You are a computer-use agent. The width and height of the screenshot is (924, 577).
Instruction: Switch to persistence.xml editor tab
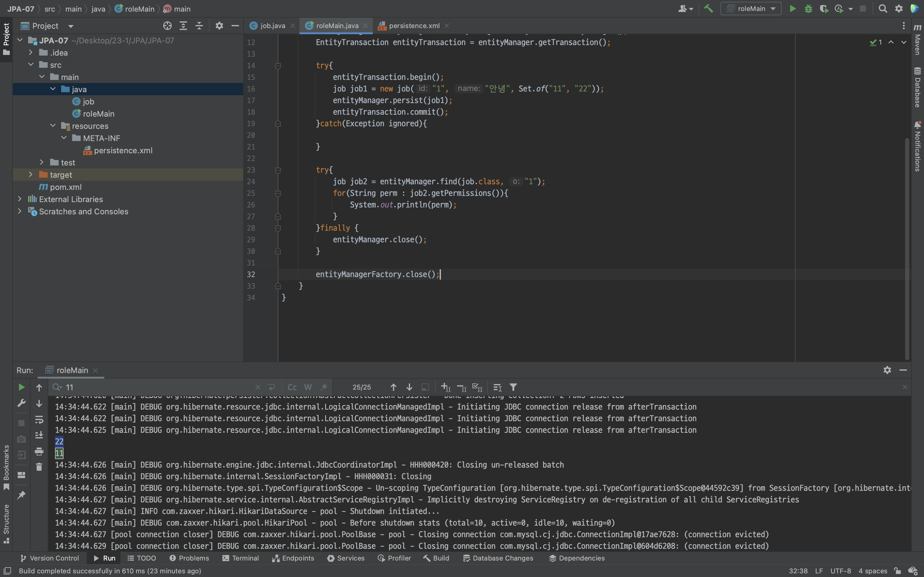coord(414,26)
